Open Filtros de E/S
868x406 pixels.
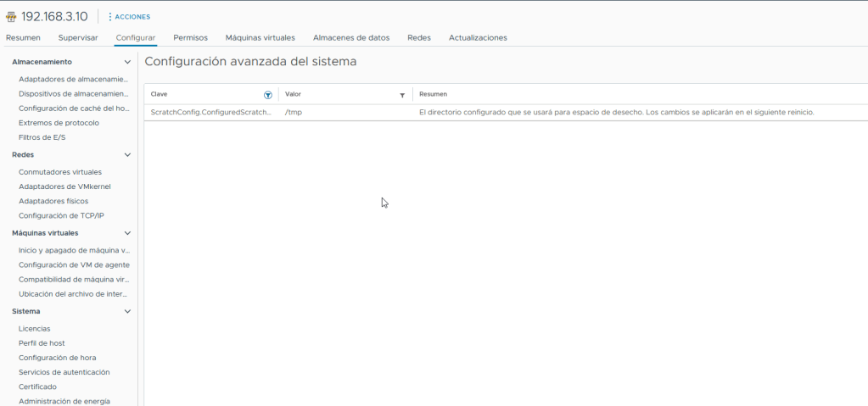pyautogui.click(x=42, y=137)
